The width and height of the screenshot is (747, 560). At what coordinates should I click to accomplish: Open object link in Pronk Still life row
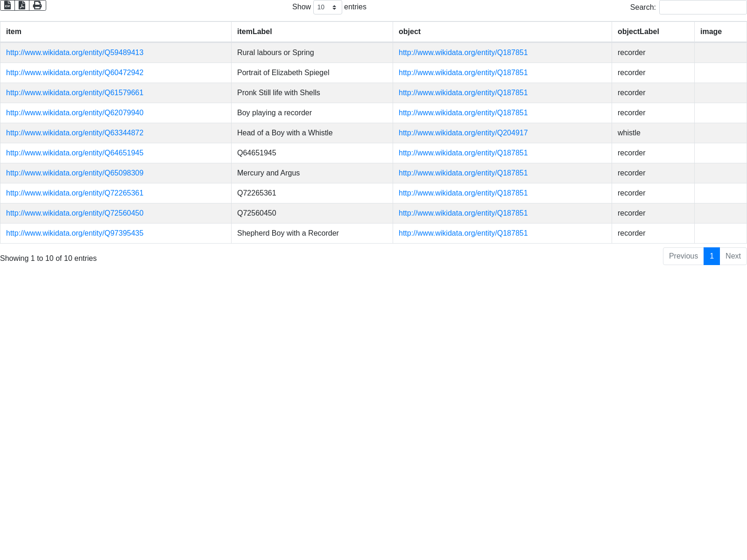pos(463,93)
